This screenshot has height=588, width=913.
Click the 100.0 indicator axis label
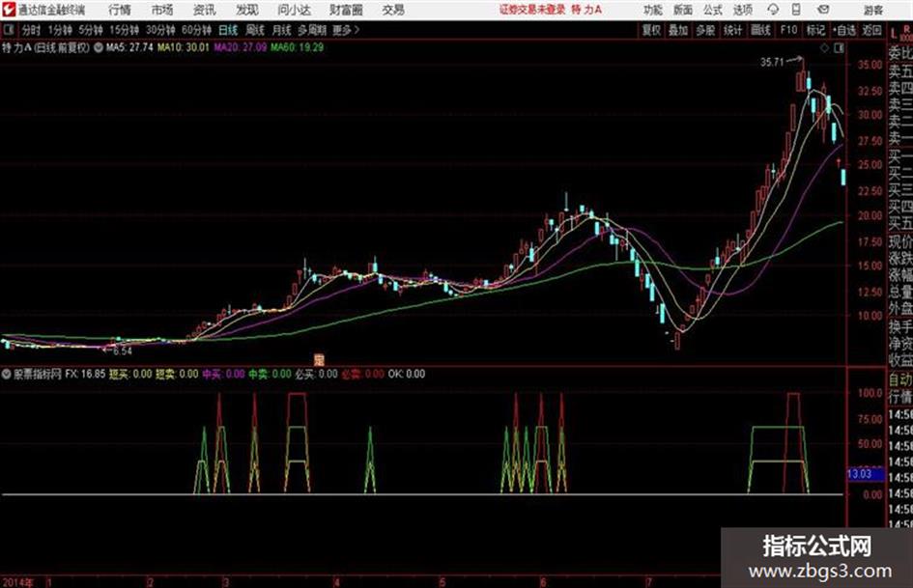[870, 393]
